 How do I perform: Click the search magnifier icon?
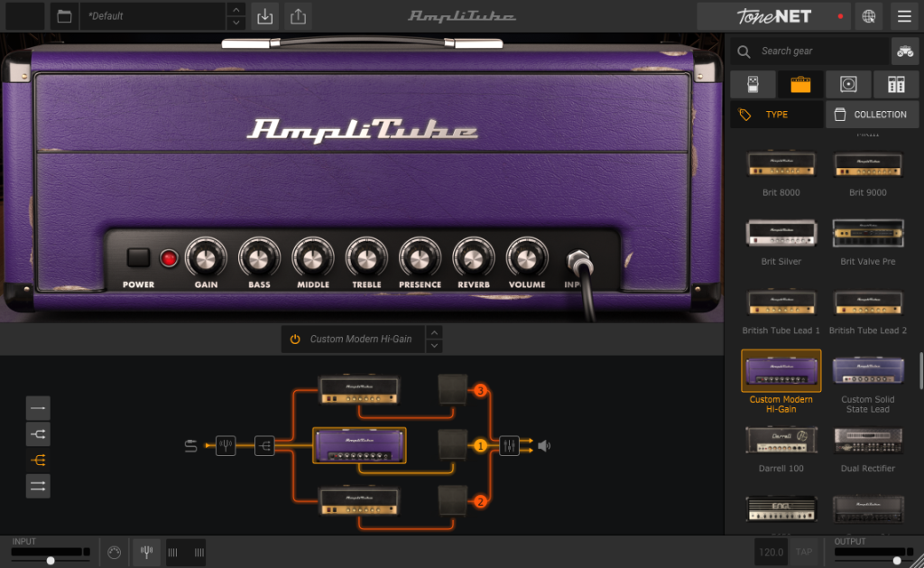click(x=744, y=51)
